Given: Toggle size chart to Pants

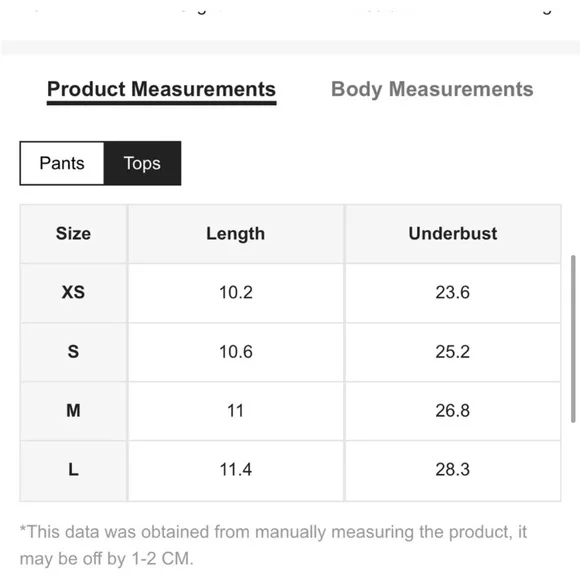Looking at the screenshot, I should point(62,163).
